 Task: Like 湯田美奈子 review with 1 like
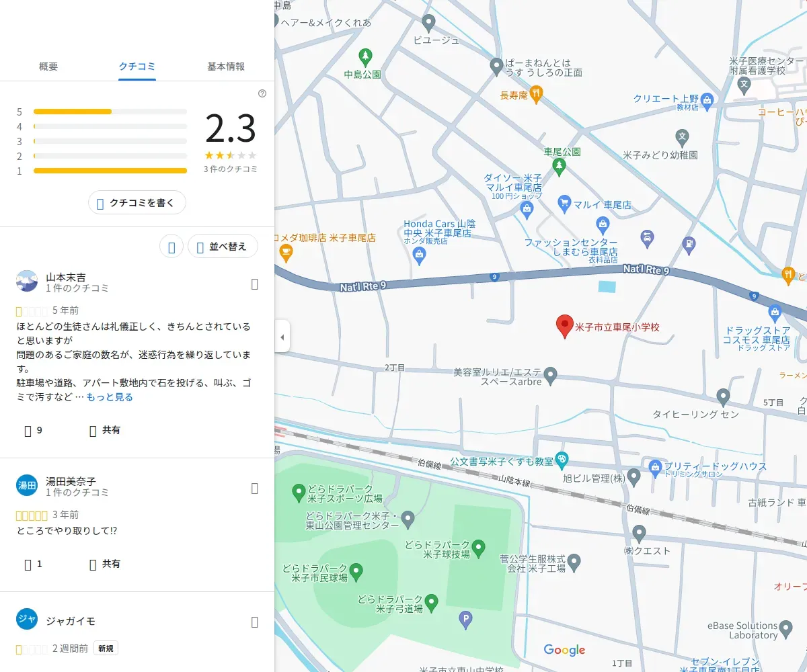coord(33,564)
